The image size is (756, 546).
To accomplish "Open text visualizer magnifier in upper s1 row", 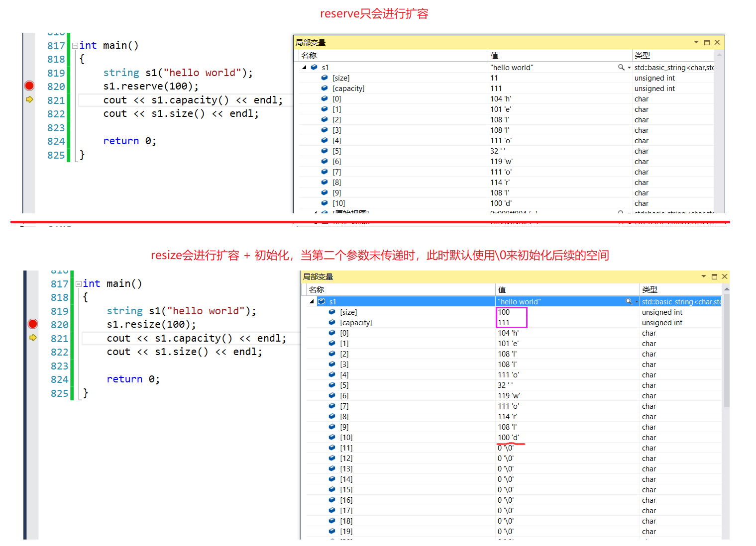I will point(621,67).
